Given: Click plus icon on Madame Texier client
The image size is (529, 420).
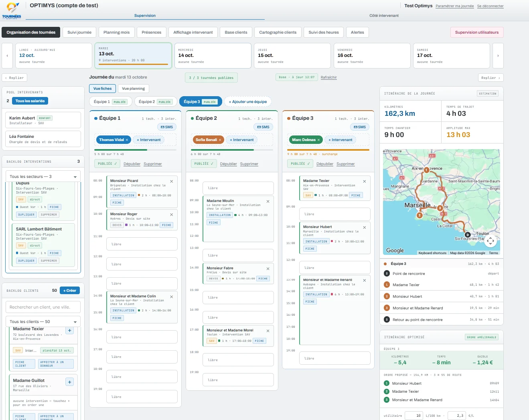Looking at the screenshot, I should tap(70, 331).
